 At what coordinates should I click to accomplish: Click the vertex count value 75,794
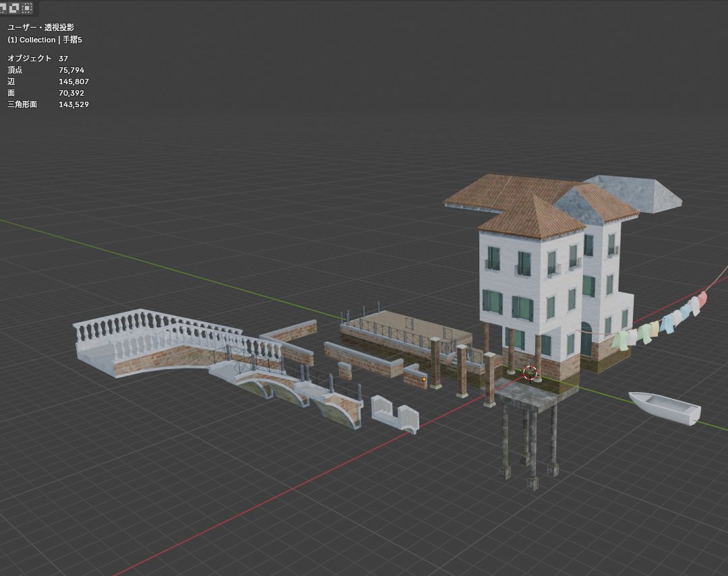tap(71, 70)
